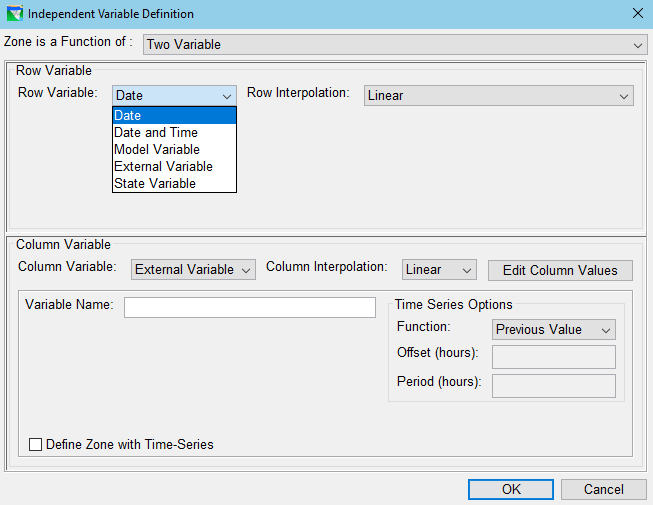Choose 'Date and Time' in the list
This screenshot has height=505, width=653.
pos(174,133)
